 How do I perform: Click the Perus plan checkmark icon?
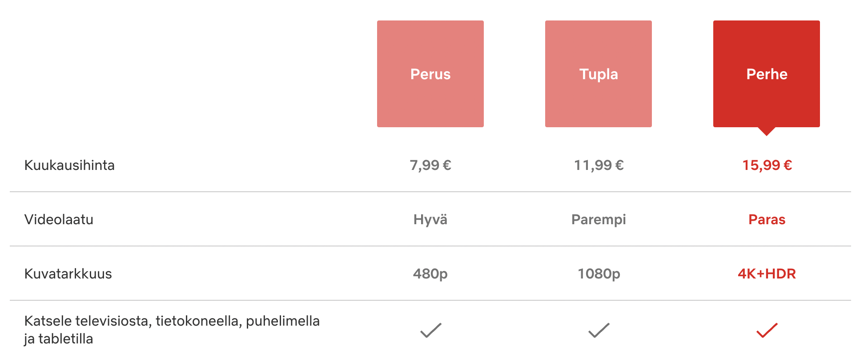430,330
